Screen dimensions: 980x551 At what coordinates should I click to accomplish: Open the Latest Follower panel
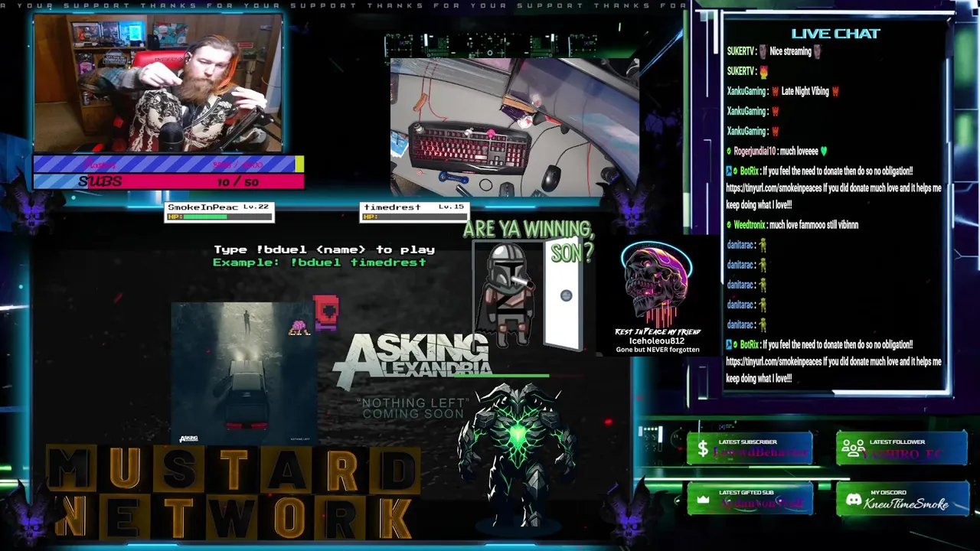pyautogui.click(x=902, y=448)
